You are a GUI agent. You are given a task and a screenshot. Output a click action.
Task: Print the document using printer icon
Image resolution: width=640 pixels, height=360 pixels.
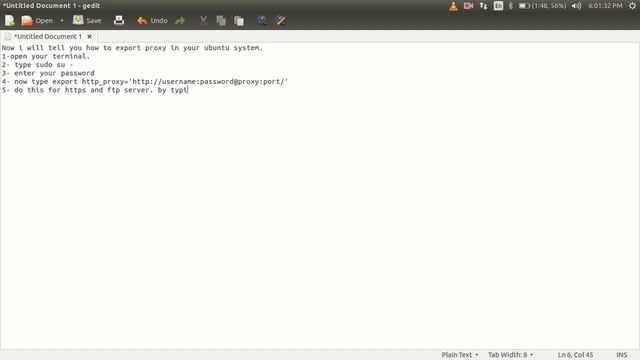[x=119, y=20]
